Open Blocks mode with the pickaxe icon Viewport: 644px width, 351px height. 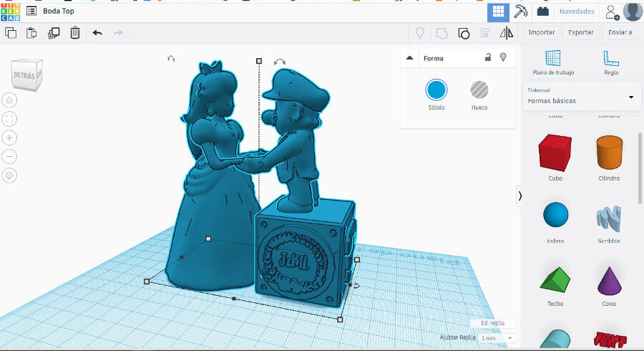click(x=521, y=11)
